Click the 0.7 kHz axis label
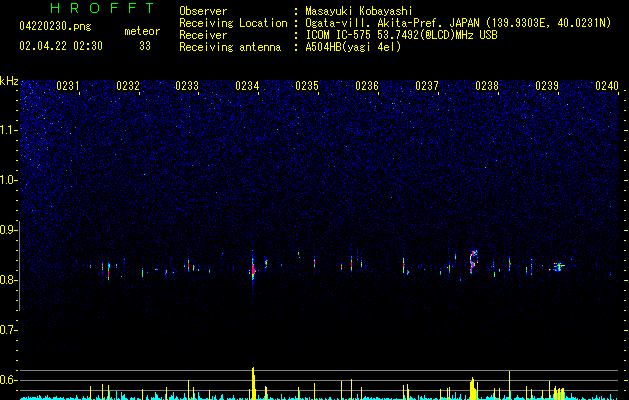 click(x=9, y=330)
